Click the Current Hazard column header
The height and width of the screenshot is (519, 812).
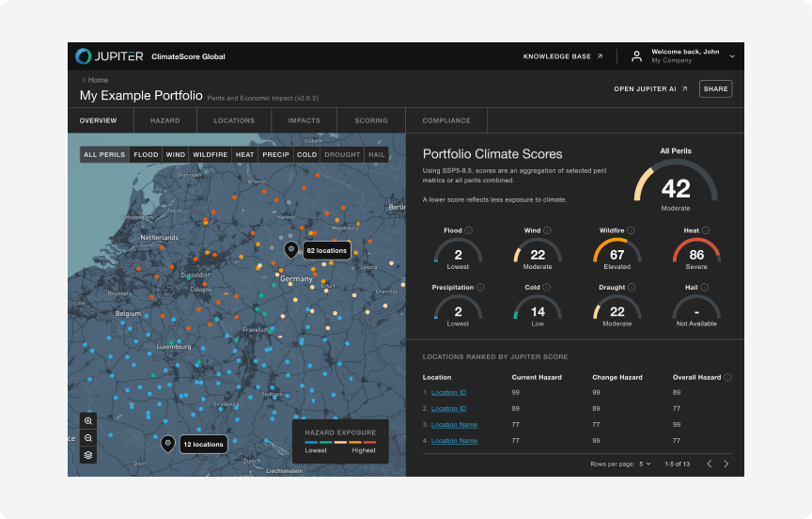click(537, 378)
